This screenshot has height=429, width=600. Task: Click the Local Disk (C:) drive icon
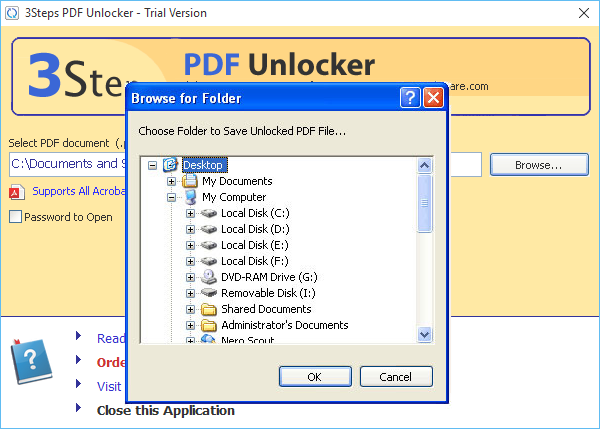tap(209, 213)
